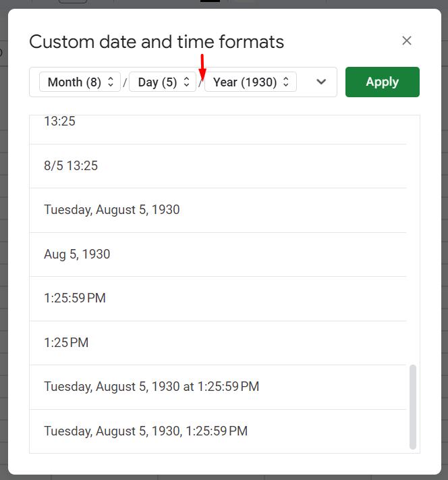Click empty space in the format input field
This screenshot has width=448, height=480.
coord(305,82)
